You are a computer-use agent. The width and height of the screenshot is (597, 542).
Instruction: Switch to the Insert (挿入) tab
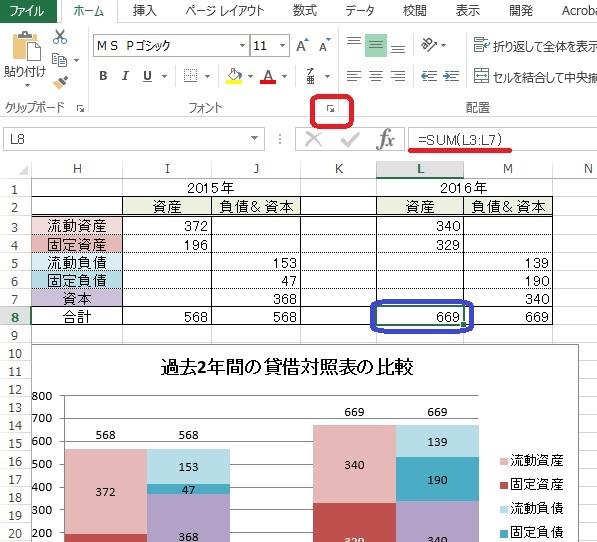coord(144,11)
